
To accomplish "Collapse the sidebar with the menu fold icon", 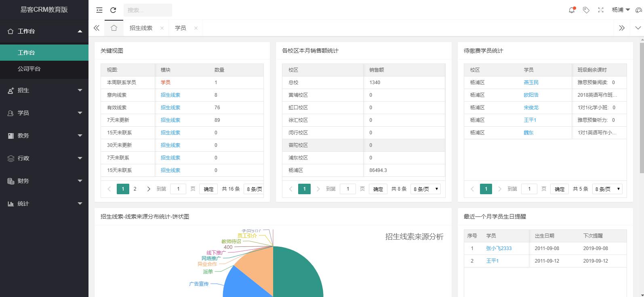I will tap(99, 10).
